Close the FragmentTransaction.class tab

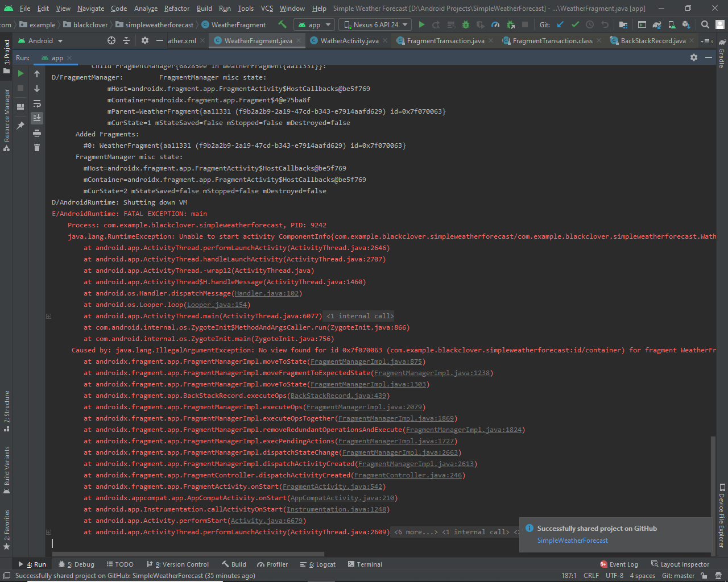coord(599,40)
